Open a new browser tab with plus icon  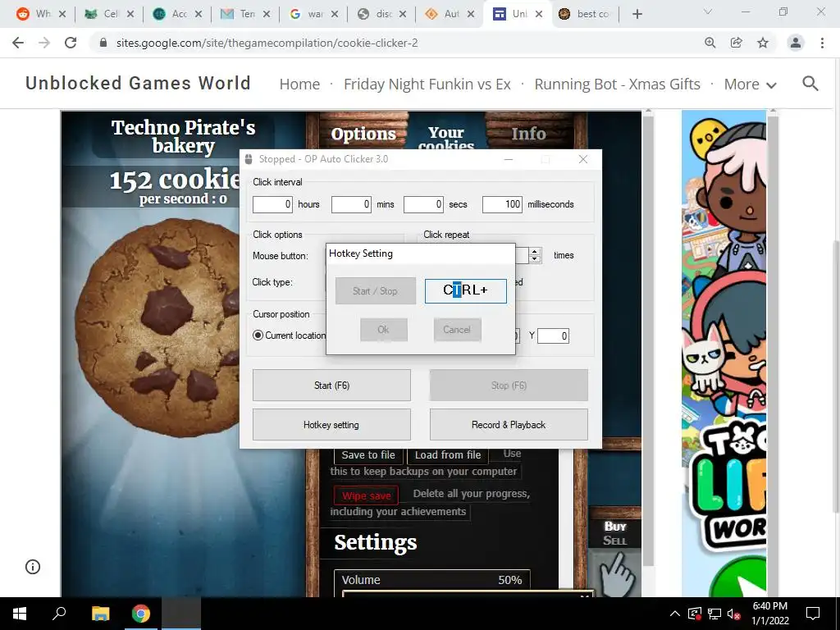637,14
